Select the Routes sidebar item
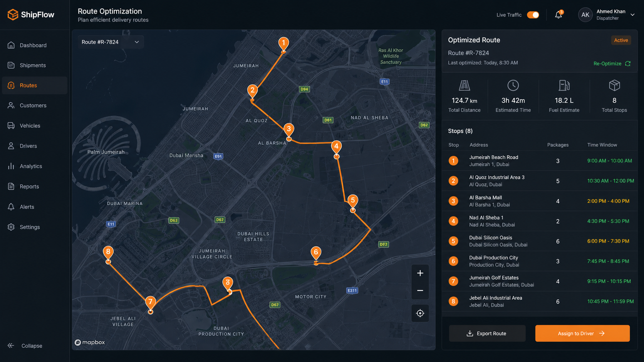Screen dimensions: 644x362 (x=35, y=85)
